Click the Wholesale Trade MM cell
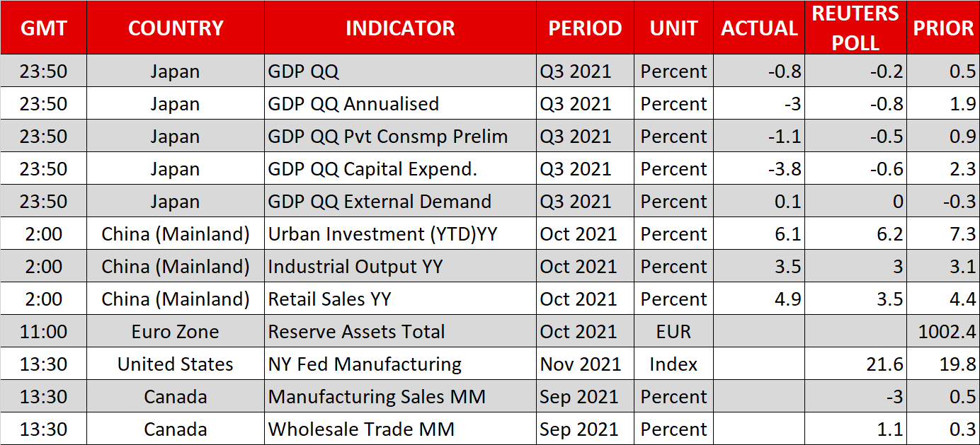980x445 pixels. click(361, 429)
